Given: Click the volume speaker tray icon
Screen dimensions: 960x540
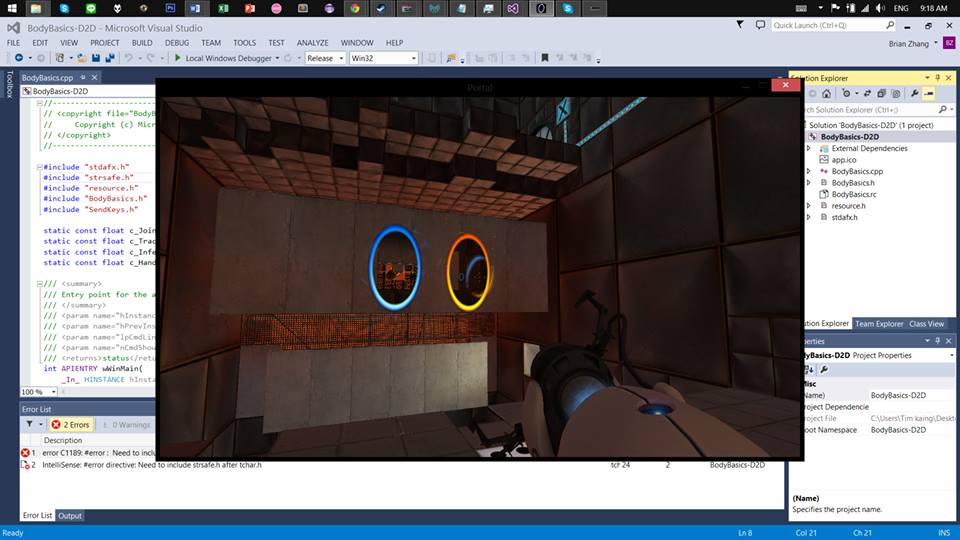Looking at the screenshot, I should tap(880, 8).
